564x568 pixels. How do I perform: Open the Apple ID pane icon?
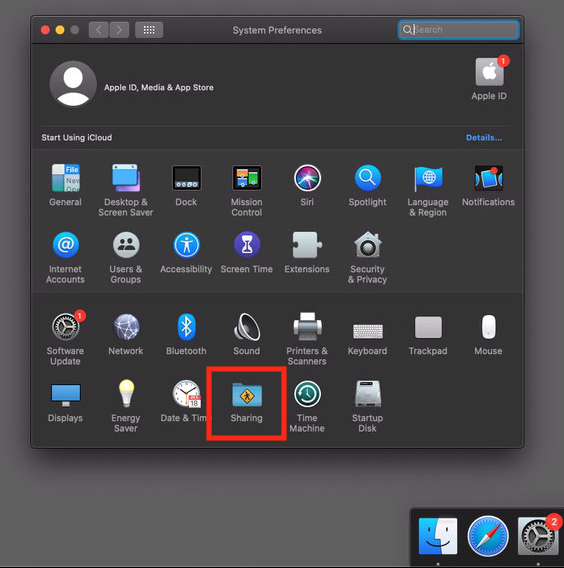click(489, 72)
